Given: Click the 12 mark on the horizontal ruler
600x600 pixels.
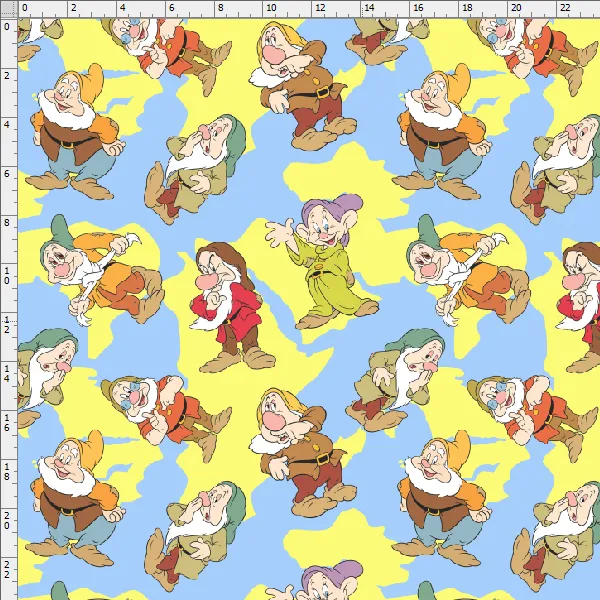Looking at the screenshot, I should (320, 7).
